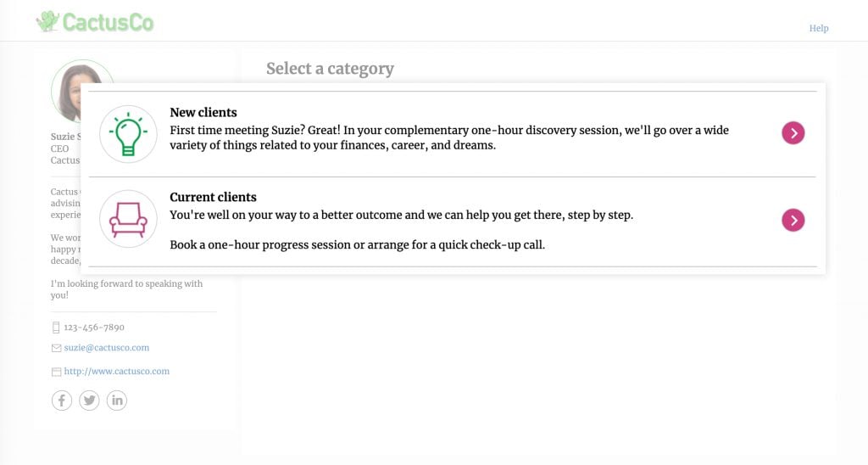Expand New clients with the arrow button

793,133
